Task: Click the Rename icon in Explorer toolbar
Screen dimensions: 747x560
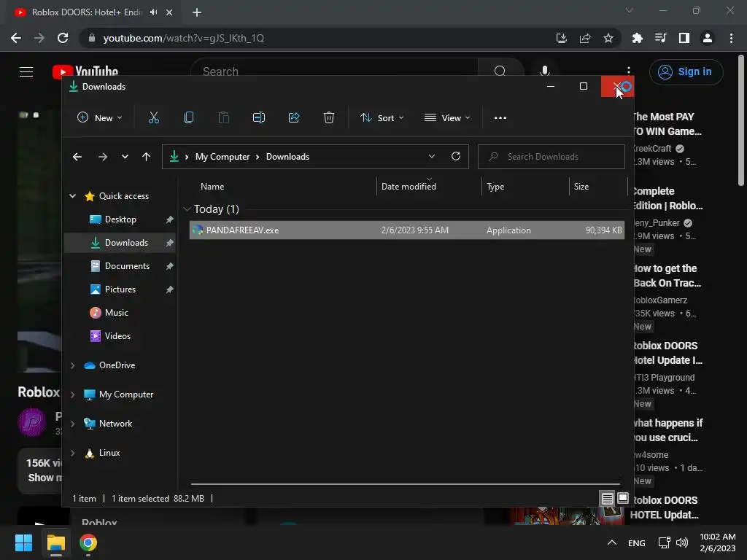Action: coord(259,117)
